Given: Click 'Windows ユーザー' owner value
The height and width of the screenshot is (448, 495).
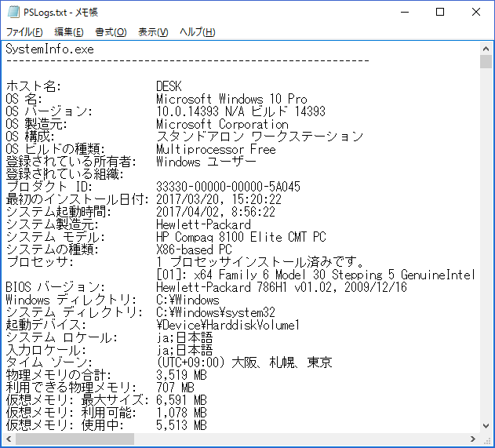Looking at the screenshot, I should coord(206,162).
